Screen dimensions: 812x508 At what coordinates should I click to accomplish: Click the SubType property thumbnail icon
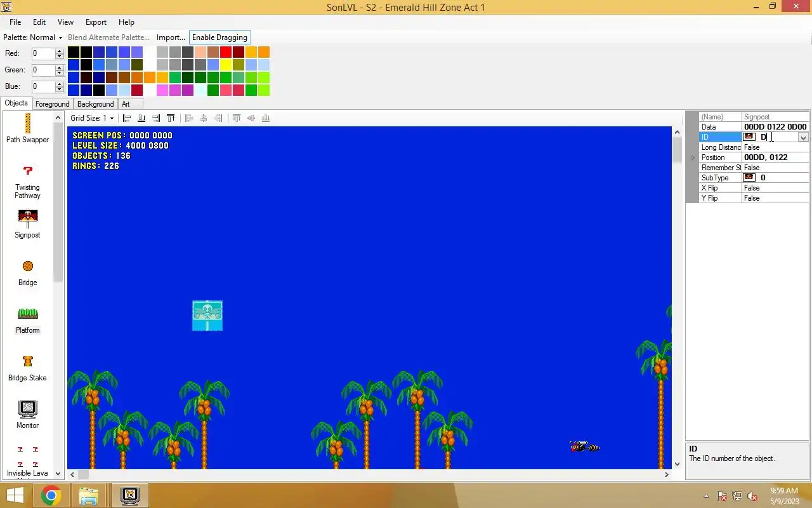click(x=749, y=178)
